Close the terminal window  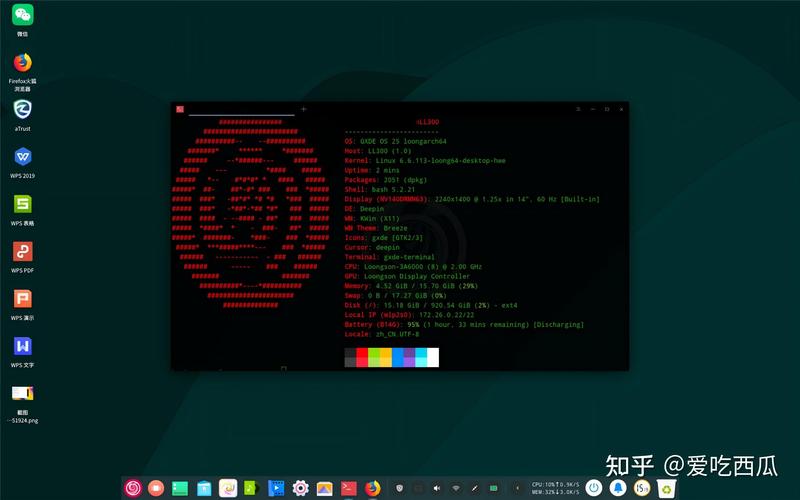621,109
